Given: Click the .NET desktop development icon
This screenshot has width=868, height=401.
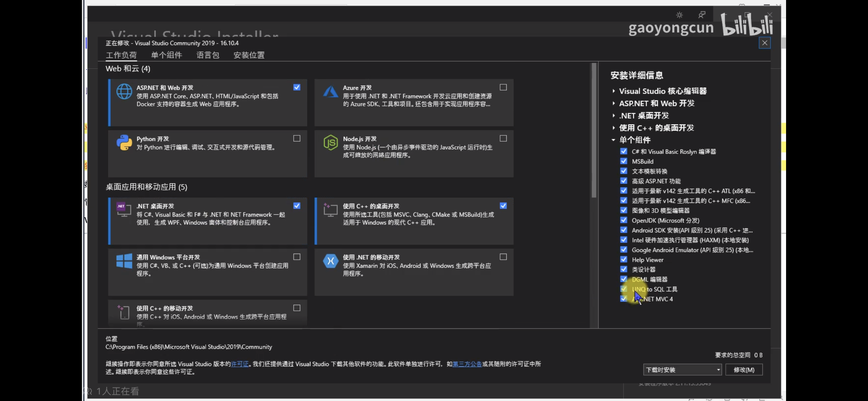Looking at the screenshot, I should point(124,209).
